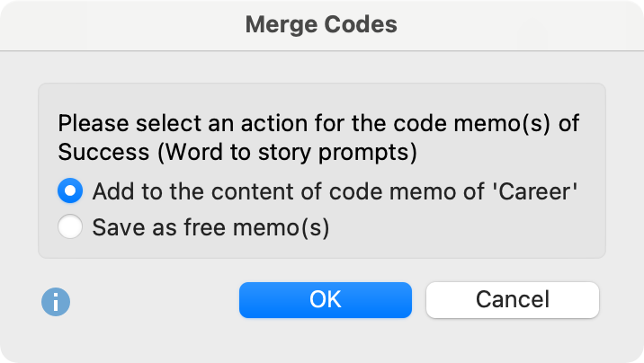Viewport: 644px width, 363px height.
Task: Click the blue info icon
Action: 56,302
